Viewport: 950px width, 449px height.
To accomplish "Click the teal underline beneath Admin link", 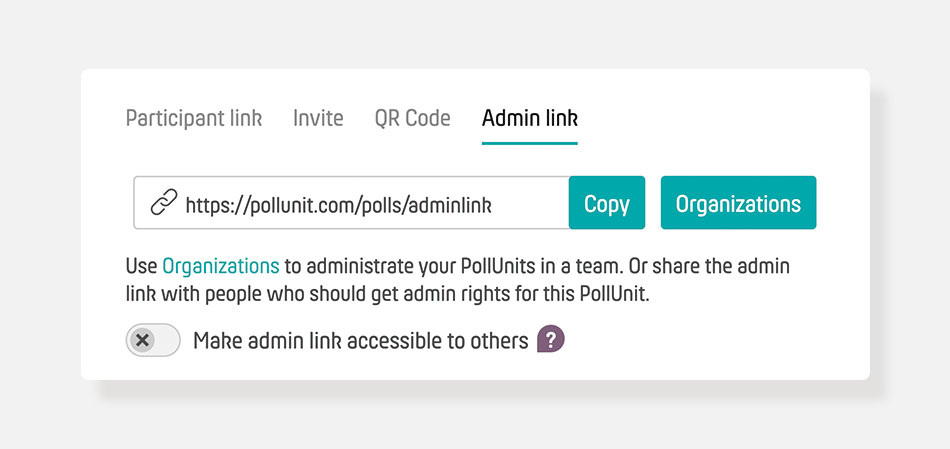I will point(530,144).
